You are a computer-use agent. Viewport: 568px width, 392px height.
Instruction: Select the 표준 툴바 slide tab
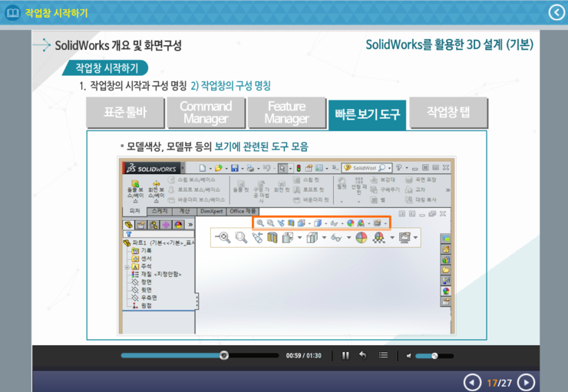click(x=125, y=112)
